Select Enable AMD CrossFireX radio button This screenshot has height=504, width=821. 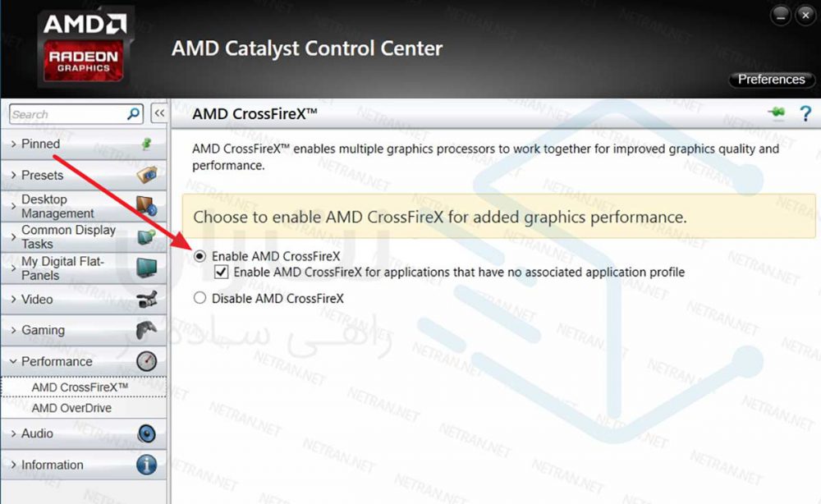[x=200, y=256]
